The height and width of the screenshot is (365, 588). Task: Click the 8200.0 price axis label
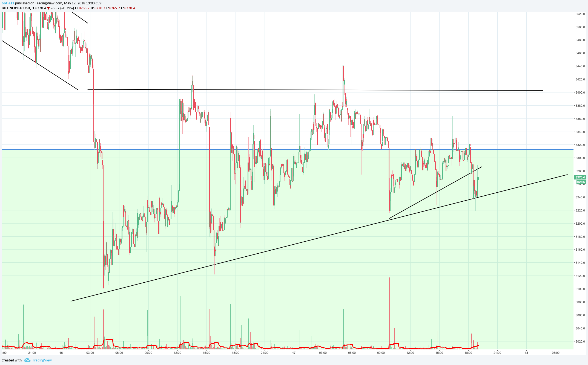coord(580,224)
